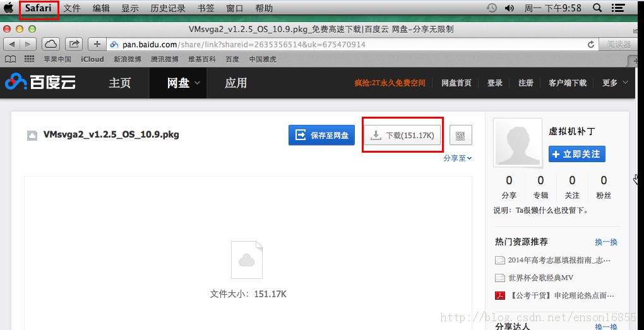Switch to the 应用 tab
644x330 pixels.
(236, 83)
